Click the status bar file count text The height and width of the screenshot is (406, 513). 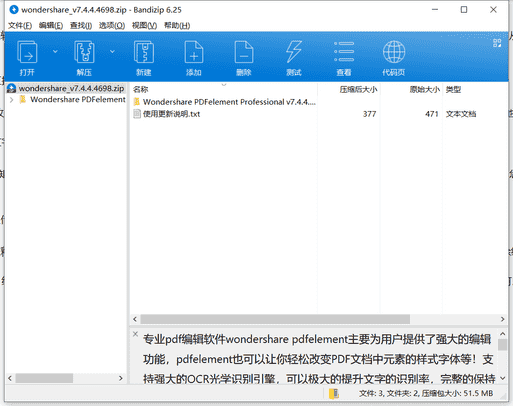tap(426, 394)
